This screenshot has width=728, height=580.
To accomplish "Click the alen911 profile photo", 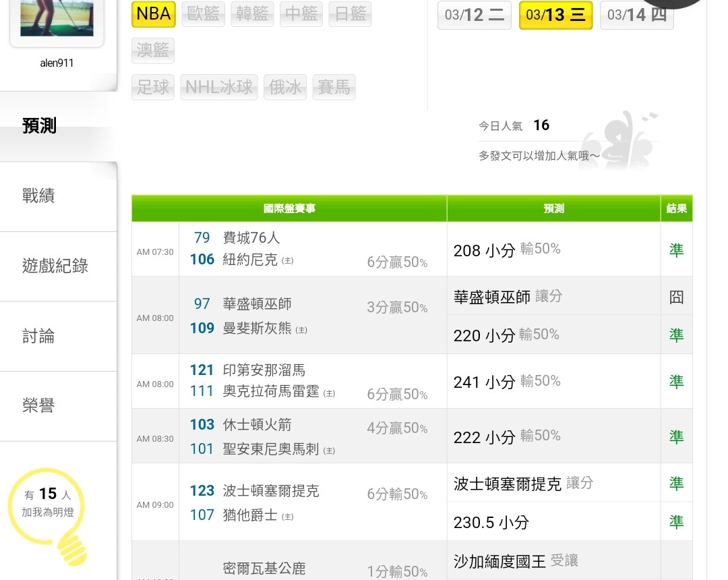I will [x=57, y=19].
